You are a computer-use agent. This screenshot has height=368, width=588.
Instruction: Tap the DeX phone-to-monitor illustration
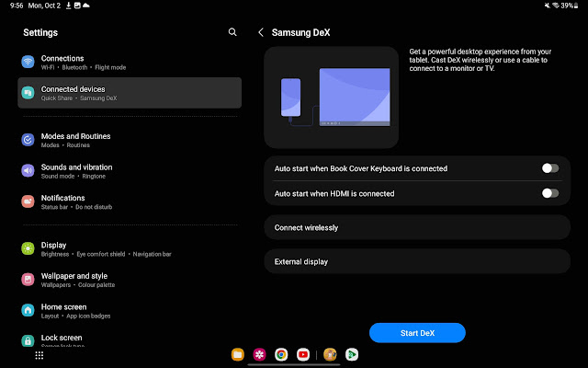coord(331,98)
